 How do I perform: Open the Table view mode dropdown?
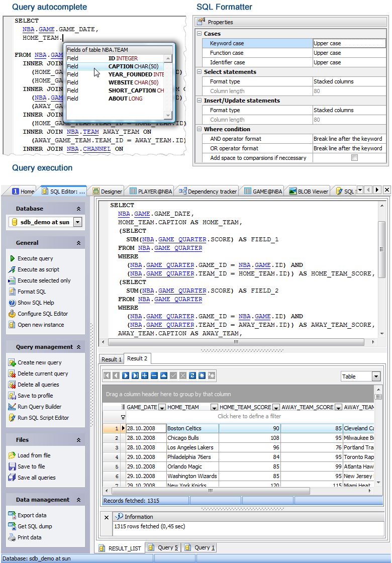click(376, 377)
